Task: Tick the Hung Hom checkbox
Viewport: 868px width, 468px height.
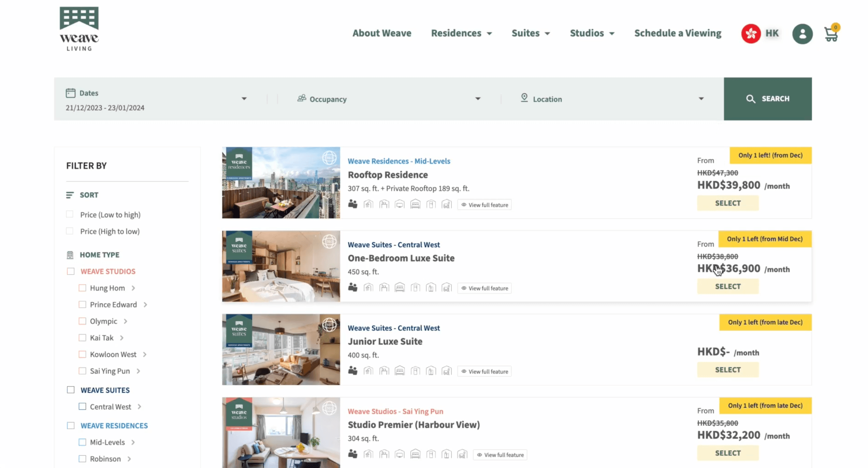Action: point(82,288)
